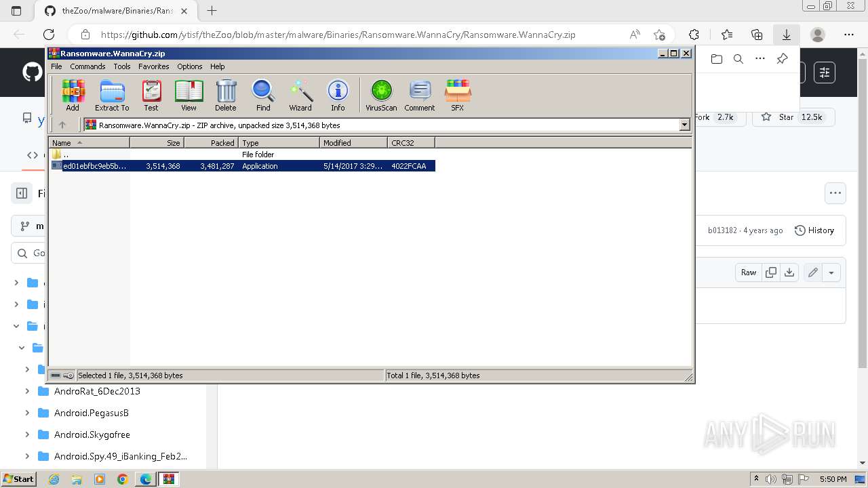Screen dimensions: 868x488
Task: Open Android.PegasusB folder in tree
Action: [x=91, y=413]
